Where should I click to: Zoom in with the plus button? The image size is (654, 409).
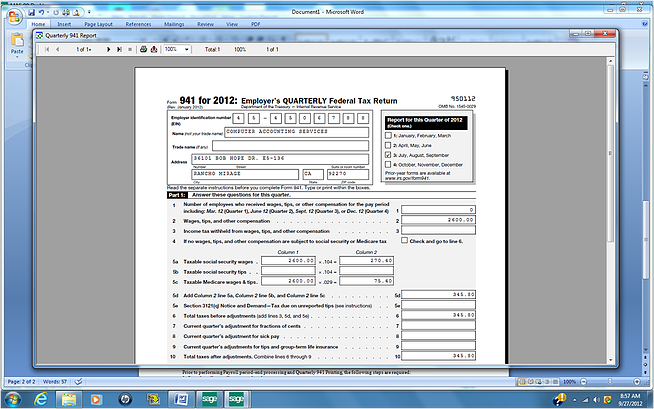[x=637, y=381]
